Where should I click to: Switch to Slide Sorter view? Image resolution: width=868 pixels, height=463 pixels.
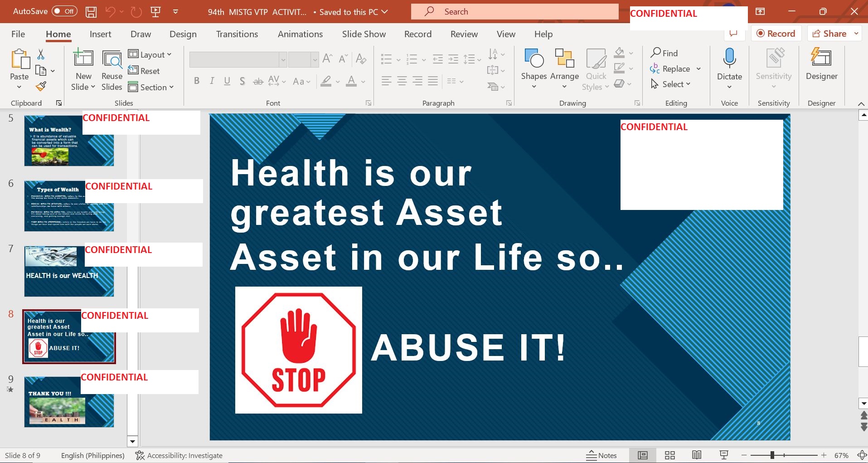670,455
